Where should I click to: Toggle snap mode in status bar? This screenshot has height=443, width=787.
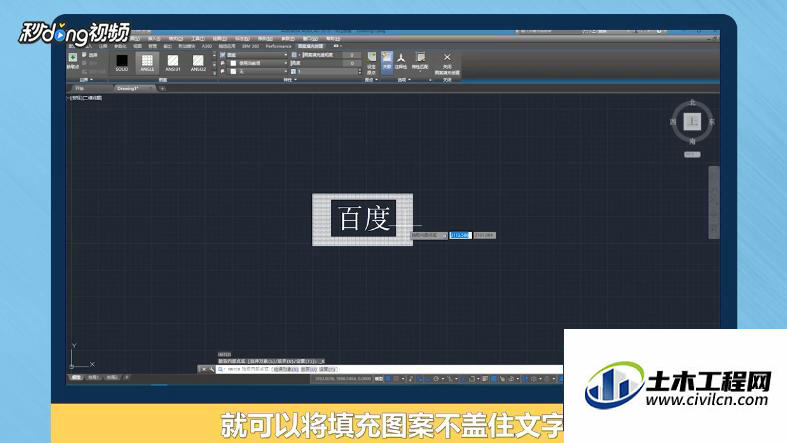click(397, 379)
